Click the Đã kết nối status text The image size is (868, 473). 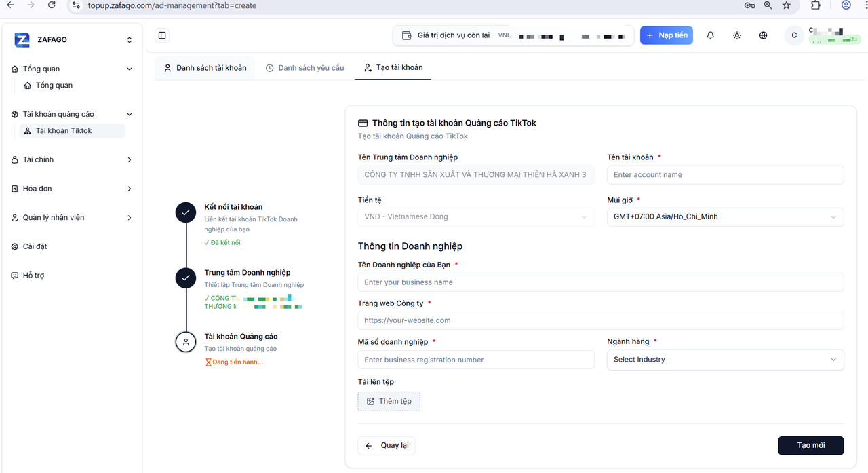(x=222, y=243)
